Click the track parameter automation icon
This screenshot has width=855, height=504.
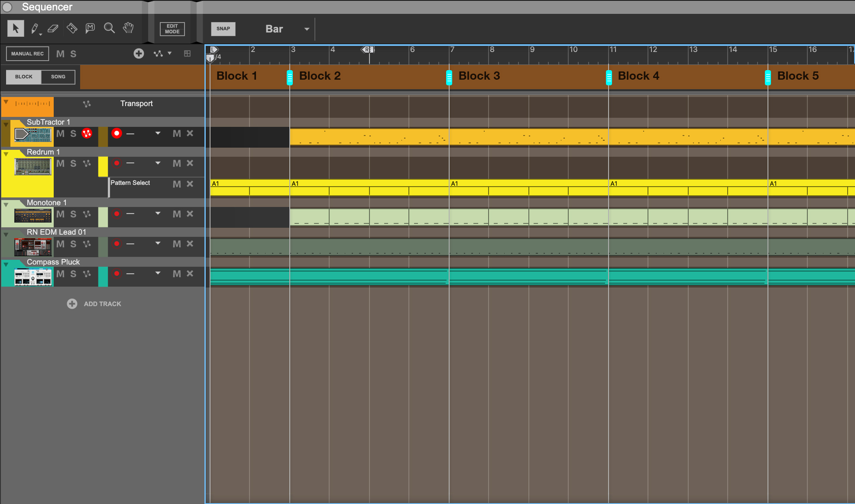(x=158, y=53)
